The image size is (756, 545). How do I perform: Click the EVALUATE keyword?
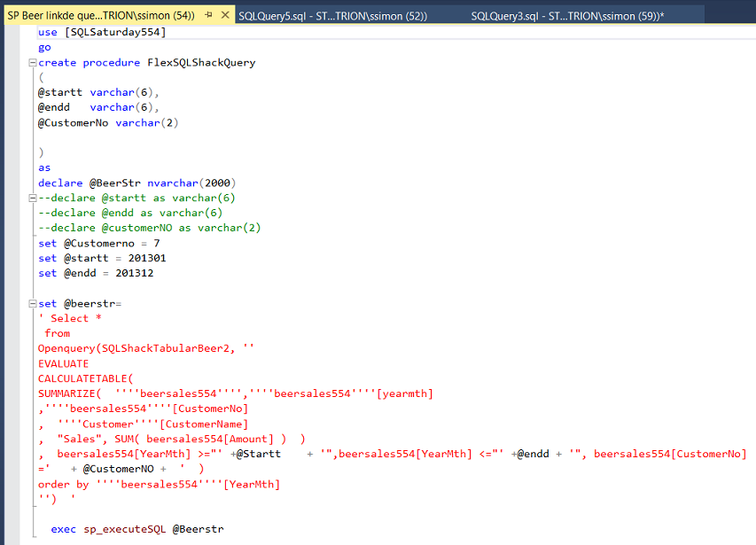click(x=63, y=364)
